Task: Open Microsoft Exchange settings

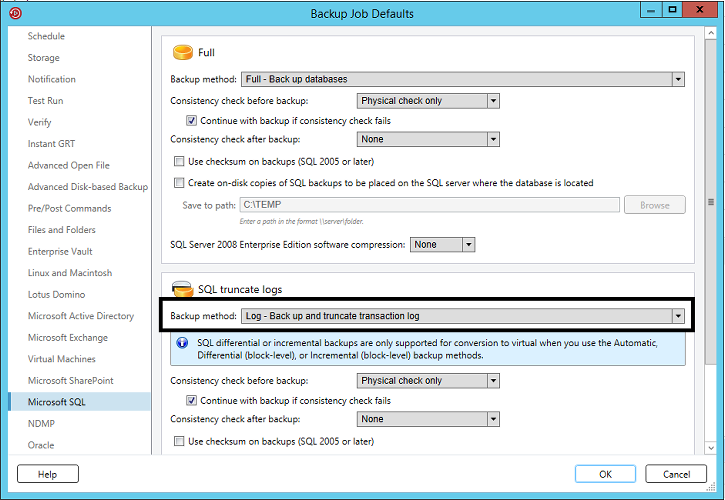Action: 68,337
